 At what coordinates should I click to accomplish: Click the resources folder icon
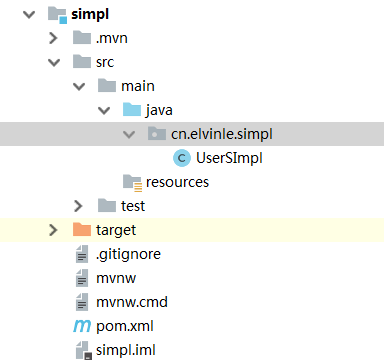pos(132,183)
